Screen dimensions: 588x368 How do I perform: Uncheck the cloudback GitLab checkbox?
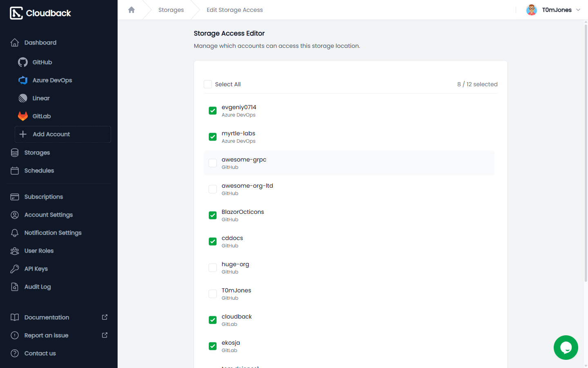pos(213,320)
